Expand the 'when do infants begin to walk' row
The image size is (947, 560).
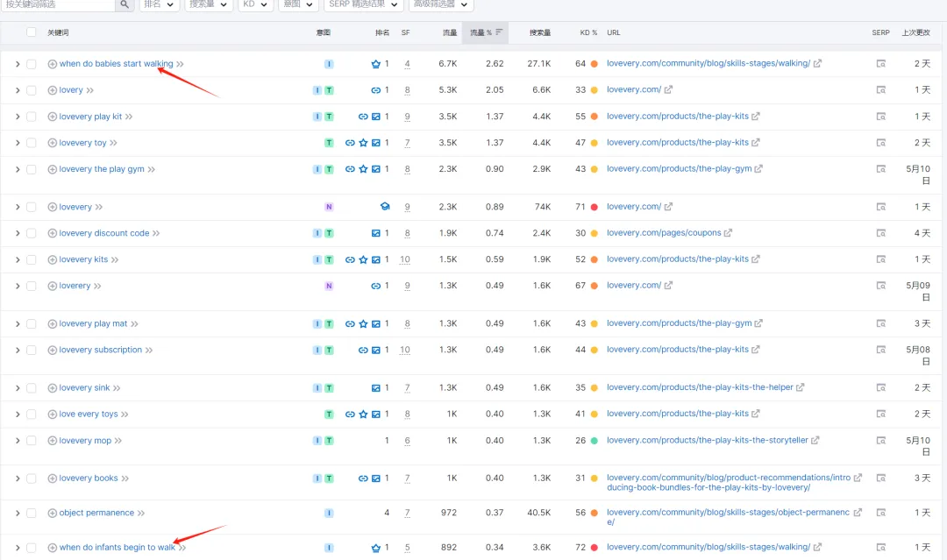point(18,548)
